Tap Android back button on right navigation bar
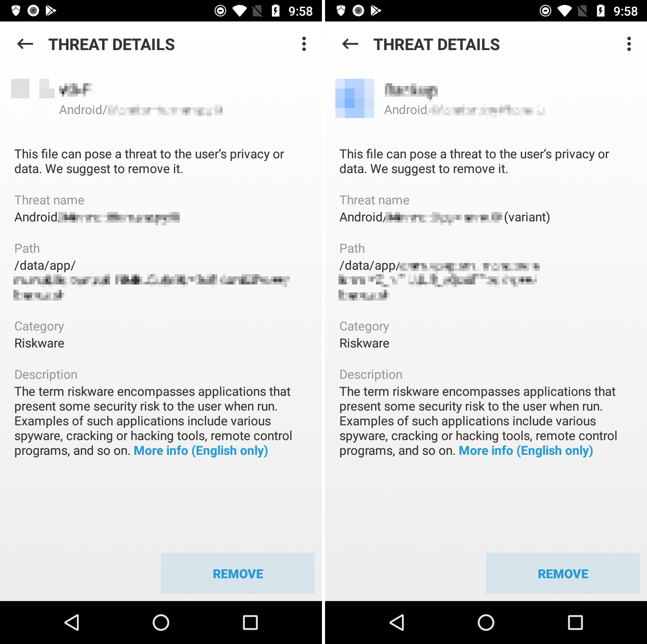This screenshot has height=644, width=647. tap(397, 623)
